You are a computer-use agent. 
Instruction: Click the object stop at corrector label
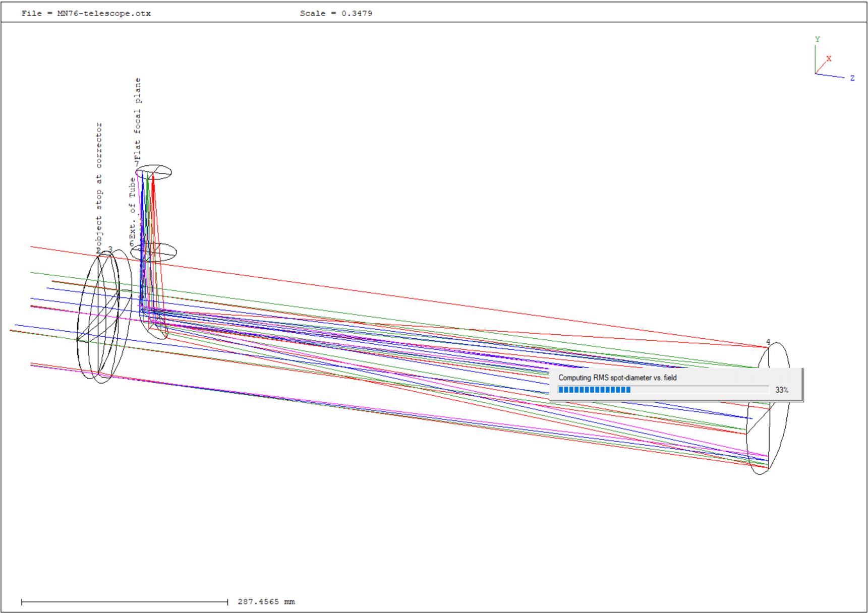[99, 184]
